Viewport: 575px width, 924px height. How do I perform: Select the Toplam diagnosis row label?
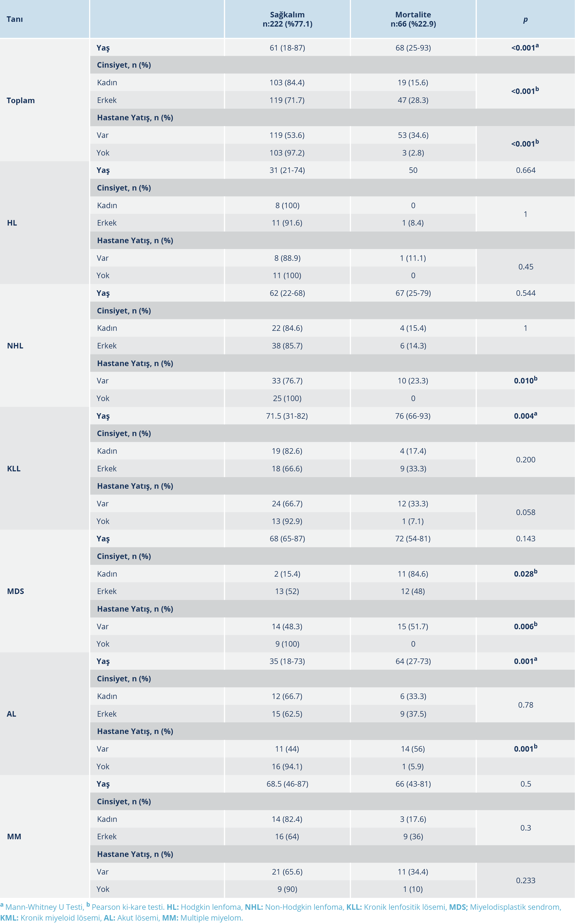point(21,101)
